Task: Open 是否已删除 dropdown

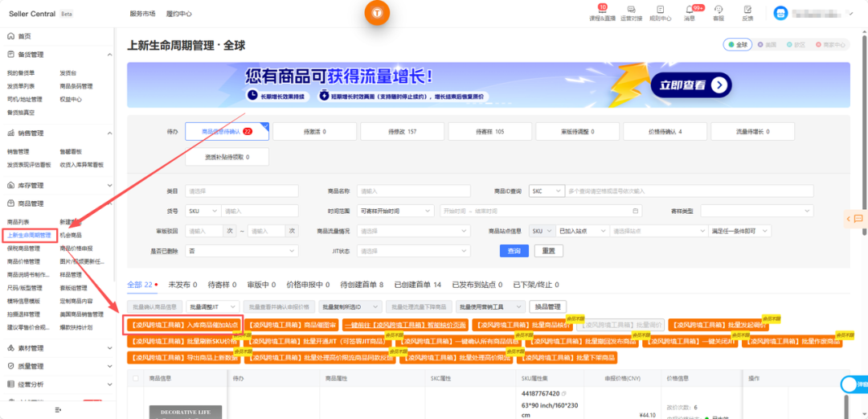Action: (x=241, y=251)
